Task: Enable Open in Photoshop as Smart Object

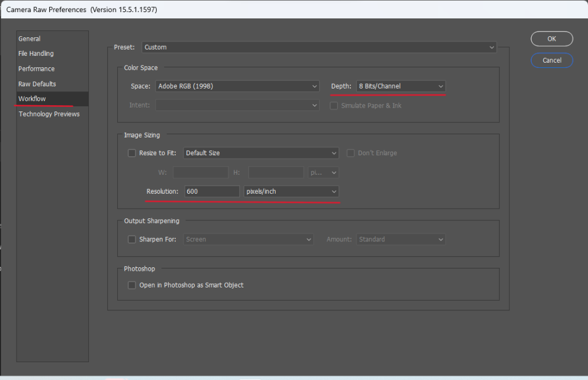Action: (132, 285)
